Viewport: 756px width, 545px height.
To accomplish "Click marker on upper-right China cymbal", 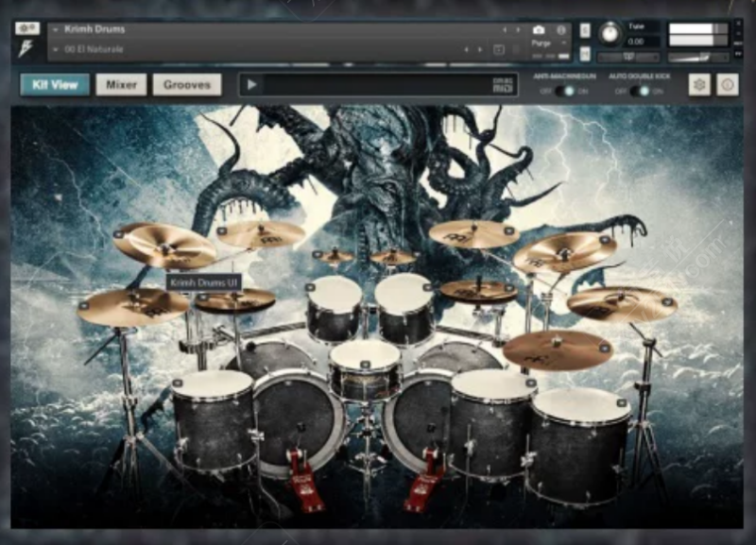I will pos(605,240).
